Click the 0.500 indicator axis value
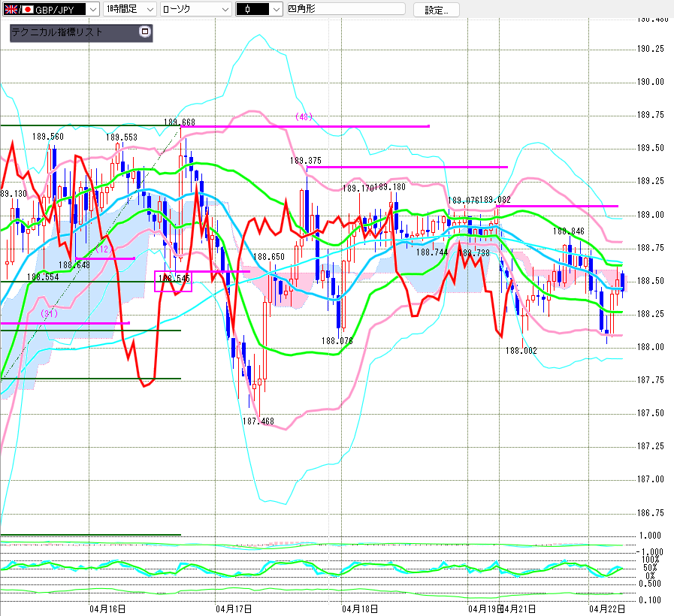The image size is (674, 616). 650,584
